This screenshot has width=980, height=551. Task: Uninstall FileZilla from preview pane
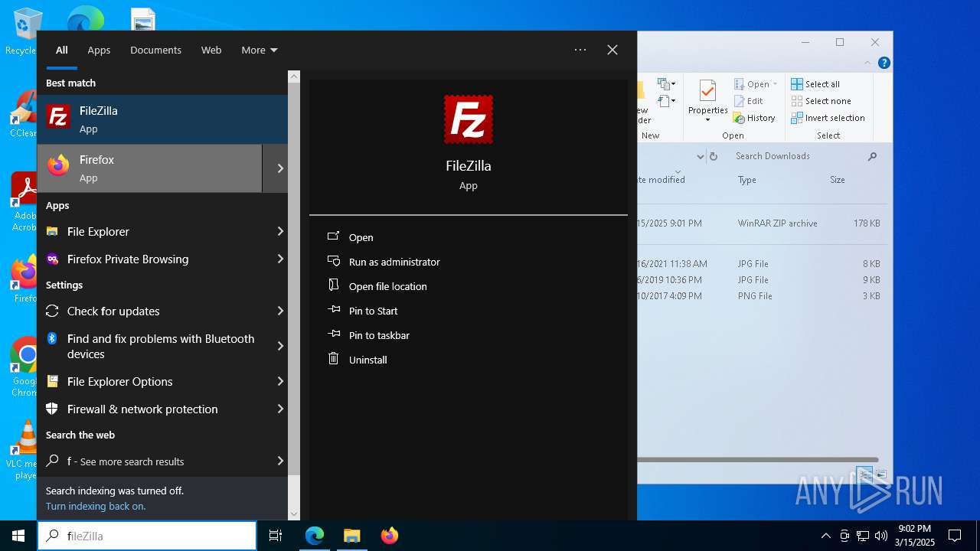click(358, 360)
